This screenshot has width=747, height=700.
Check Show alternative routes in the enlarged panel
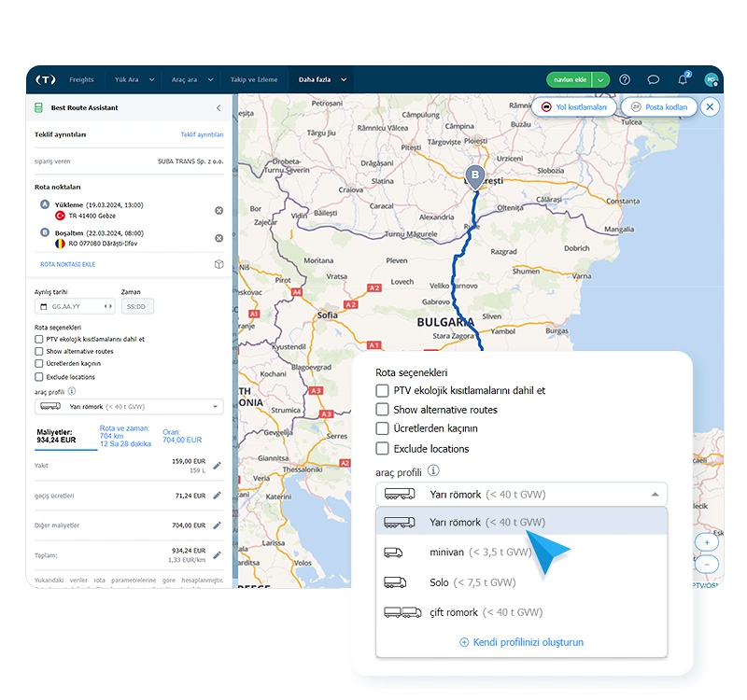pos(382,410)
